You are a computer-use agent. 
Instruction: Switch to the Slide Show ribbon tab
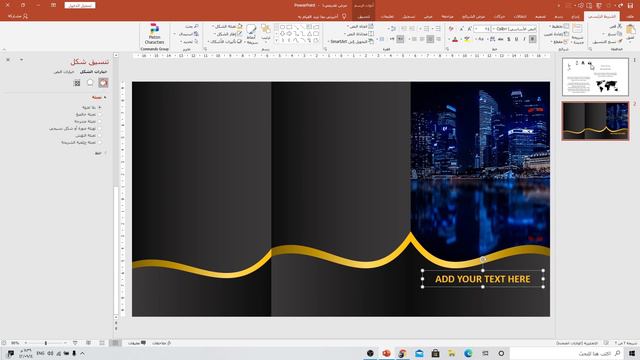click(473, 16)
